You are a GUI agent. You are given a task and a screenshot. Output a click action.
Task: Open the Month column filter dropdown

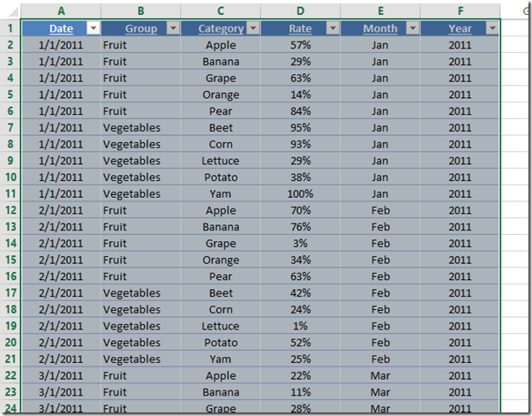tap(412, 28)
